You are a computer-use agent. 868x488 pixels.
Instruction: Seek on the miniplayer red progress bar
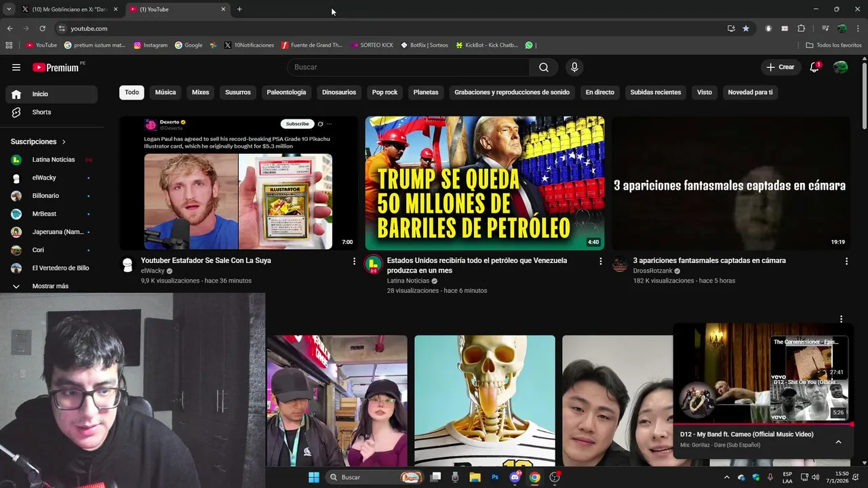[763, 425]
